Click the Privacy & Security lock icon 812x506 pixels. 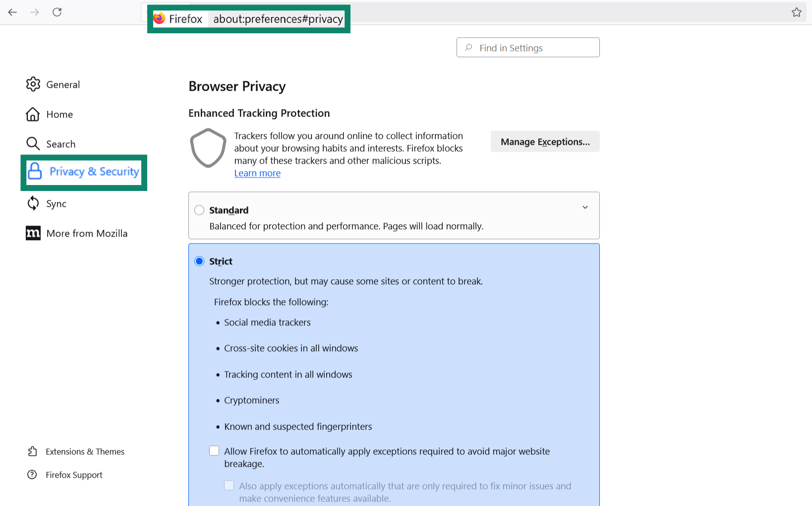(x=33, y=171)
